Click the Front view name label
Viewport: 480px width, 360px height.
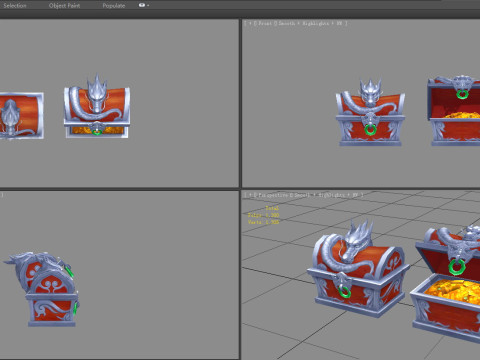pos(265,23)
